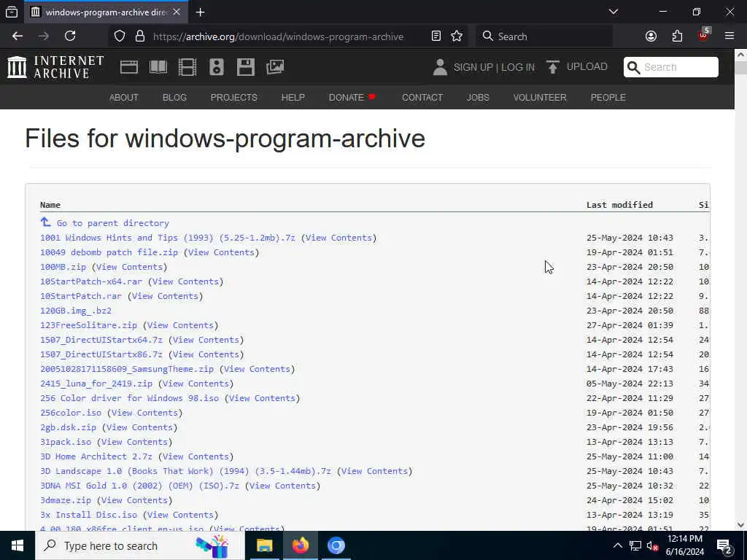Click the browser forward arrow

click(x=44, y=36)
